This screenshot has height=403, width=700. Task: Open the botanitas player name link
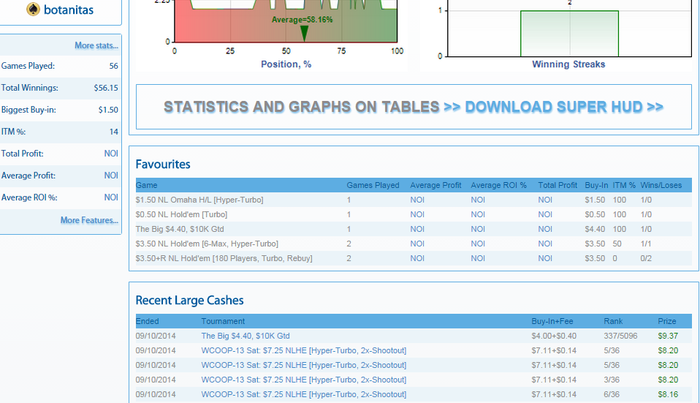tap(68, 10)
